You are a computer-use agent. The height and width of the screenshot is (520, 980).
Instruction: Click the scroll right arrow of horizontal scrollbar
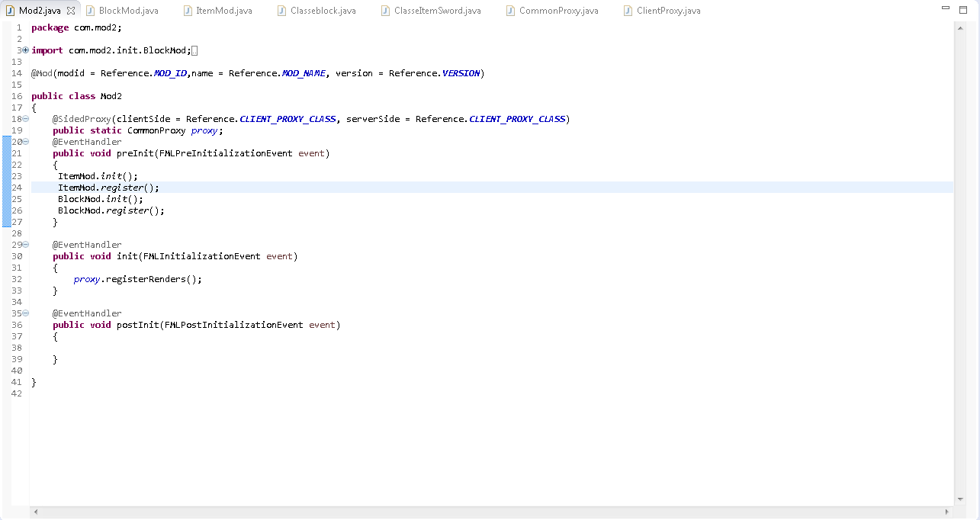pos(947,512)
